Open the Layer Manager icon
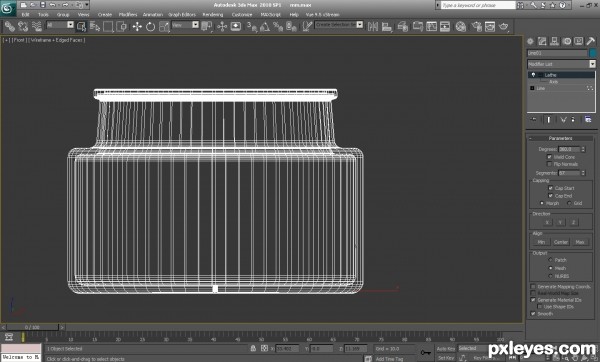Viewport: 600px width, 362px height. point(403,26)
